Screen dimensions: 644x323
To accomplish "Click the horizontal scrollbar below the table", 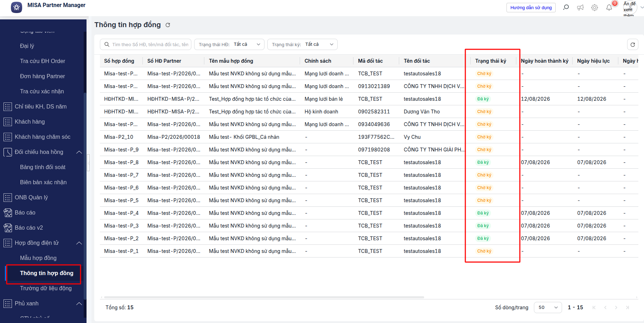I will (264, 297).
